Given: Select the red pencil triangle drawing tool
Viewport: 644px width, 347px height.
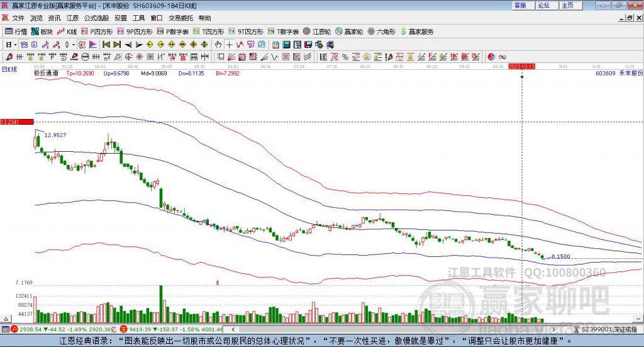Looking at the screenshot, I should 9,57.
